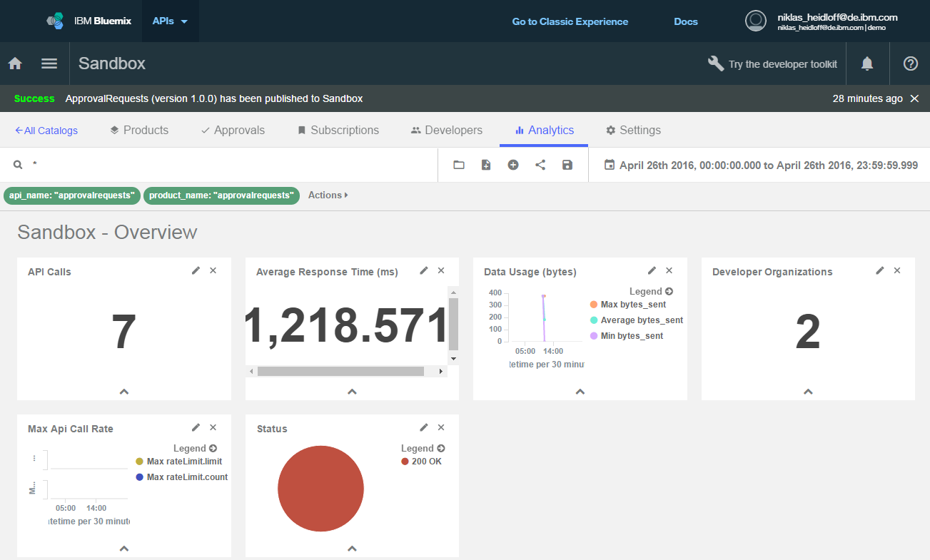
Task: Click the home icon
Action: [15, 63]
